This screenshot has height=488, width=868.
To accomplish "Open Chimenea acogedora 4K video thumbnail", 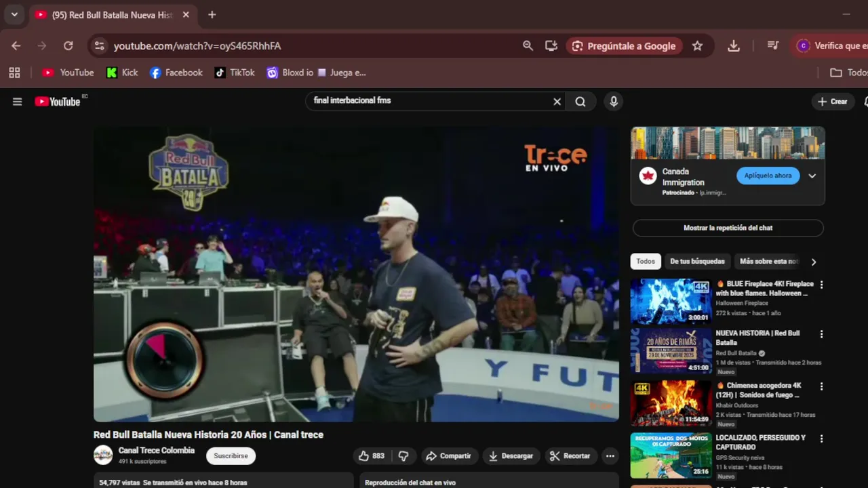I will [671, 403].
